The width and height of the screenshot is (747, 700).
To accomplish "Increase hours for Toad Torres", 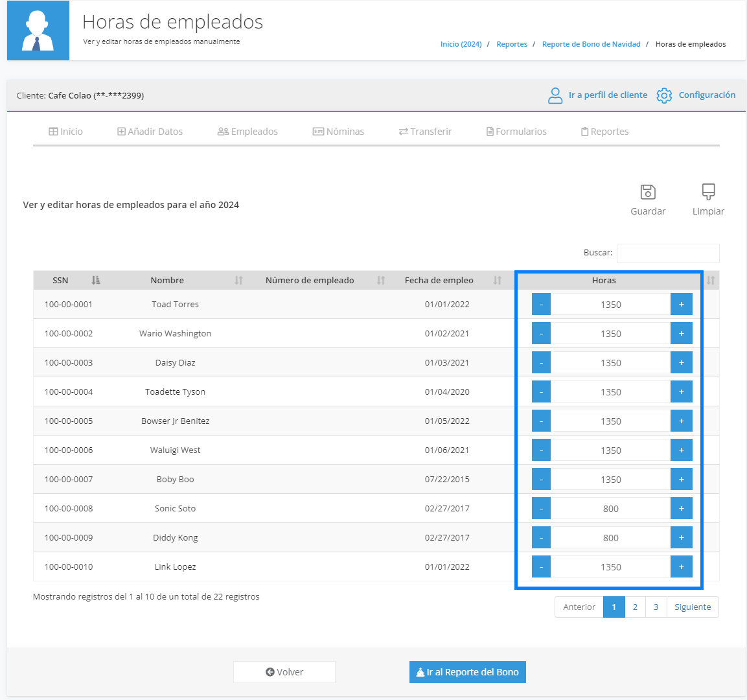I will (x=682, y=304).
